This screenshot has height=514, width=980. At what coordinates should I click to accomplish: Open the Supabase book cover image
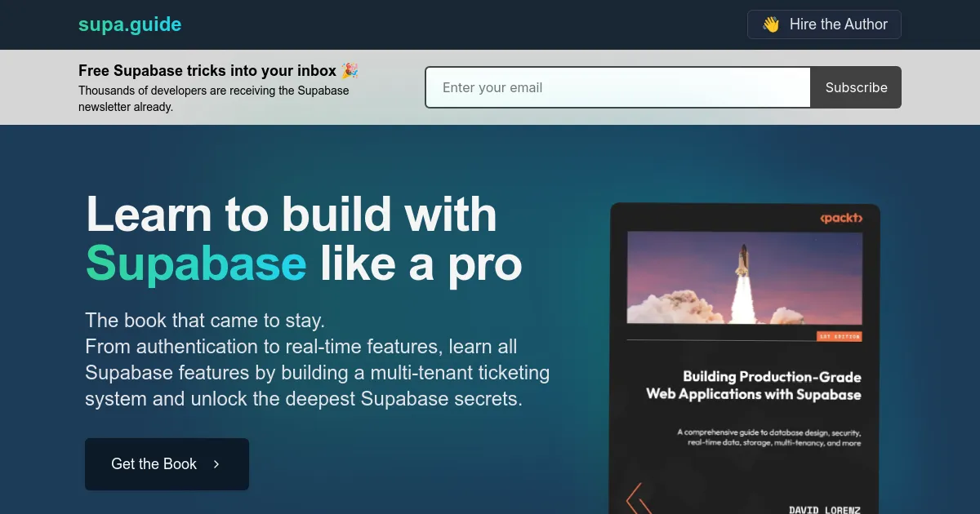point(745,359)
